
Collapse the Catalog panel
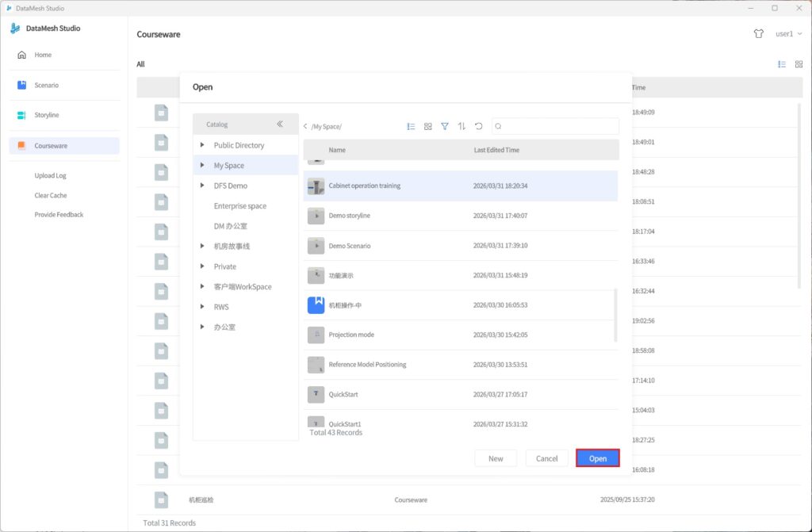pyautogui.click(x=280, y=124)
